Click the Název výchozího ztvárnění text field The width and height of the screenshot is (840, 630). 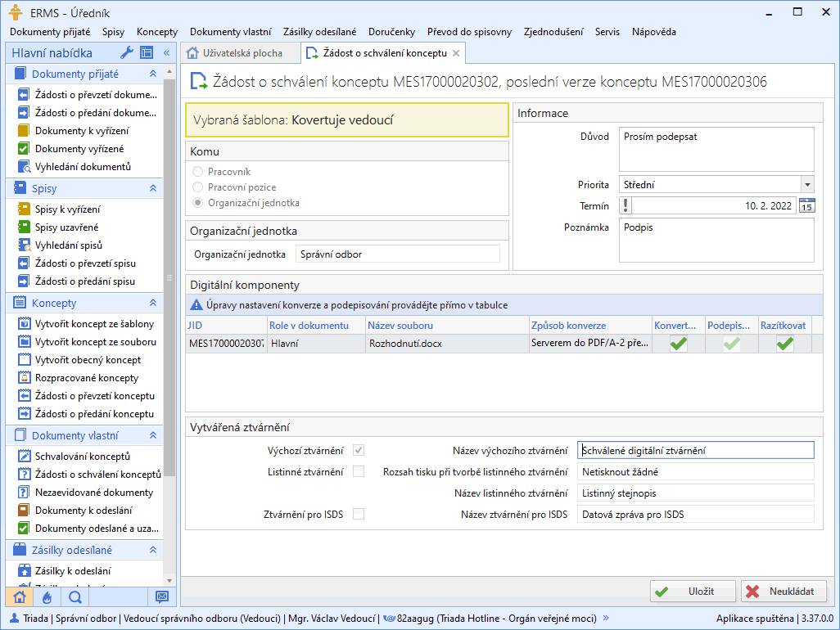point(695,450)
